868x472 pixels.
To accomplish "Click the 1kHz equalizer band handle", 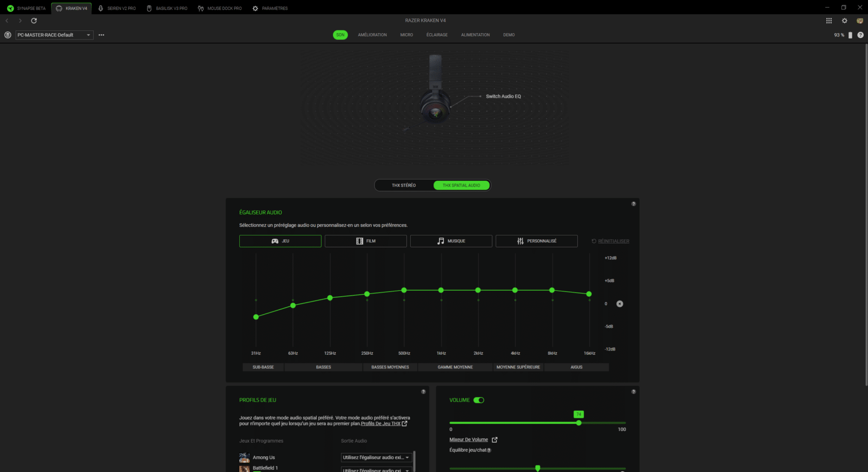I will pyautogui.click(x=441, y=290).
